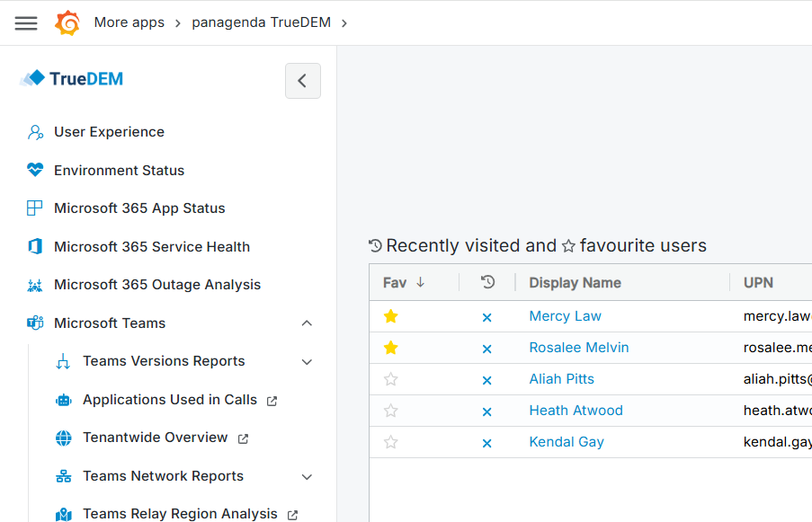
Task: Go to More apps breadcrumb
Action: (x=129, y=22)
